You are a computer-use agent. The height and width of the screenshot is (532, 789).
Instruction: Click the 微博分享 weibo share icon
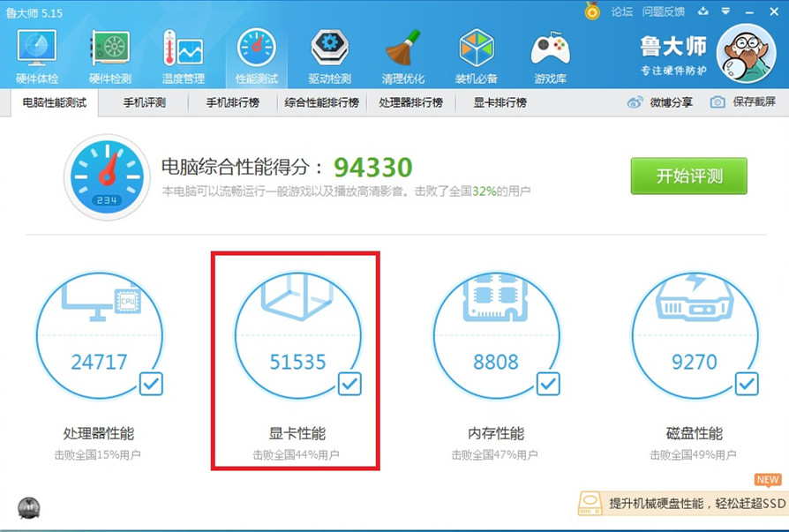[x=635, y=102]
